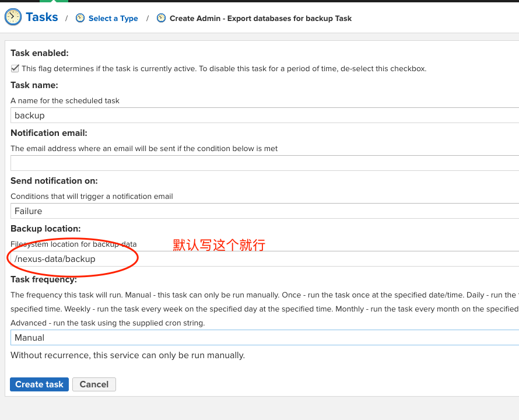Click the red Chinese annotation text
The width and height of the screenshot is (519, 420).
point(219,245)
